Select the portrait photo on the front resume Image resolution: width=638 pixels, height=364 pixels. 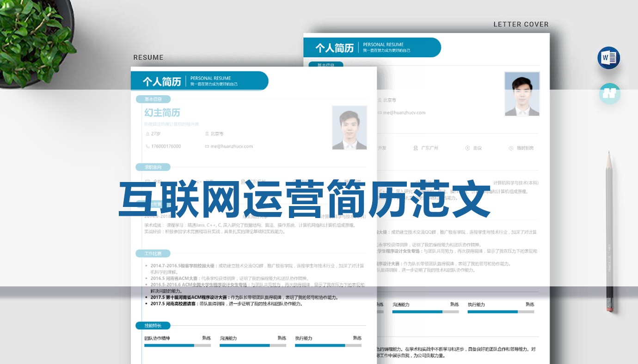point(350,127)
